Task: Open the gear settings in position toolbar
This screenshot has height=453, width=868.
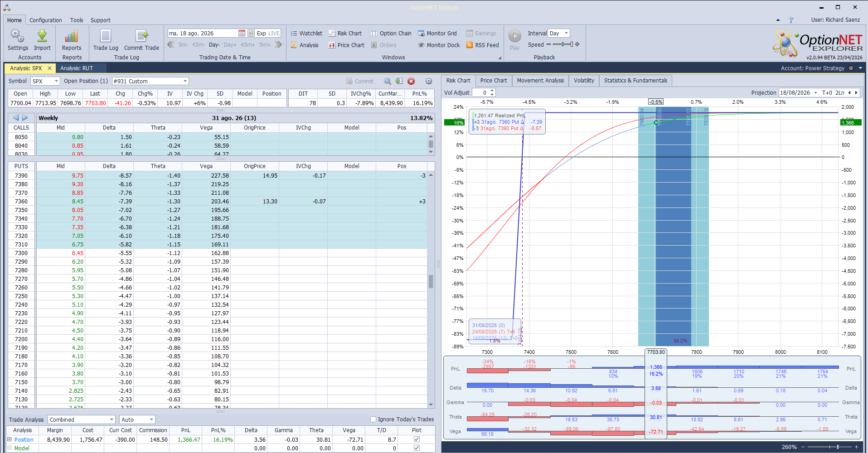Action: click(x=429, y=81)
